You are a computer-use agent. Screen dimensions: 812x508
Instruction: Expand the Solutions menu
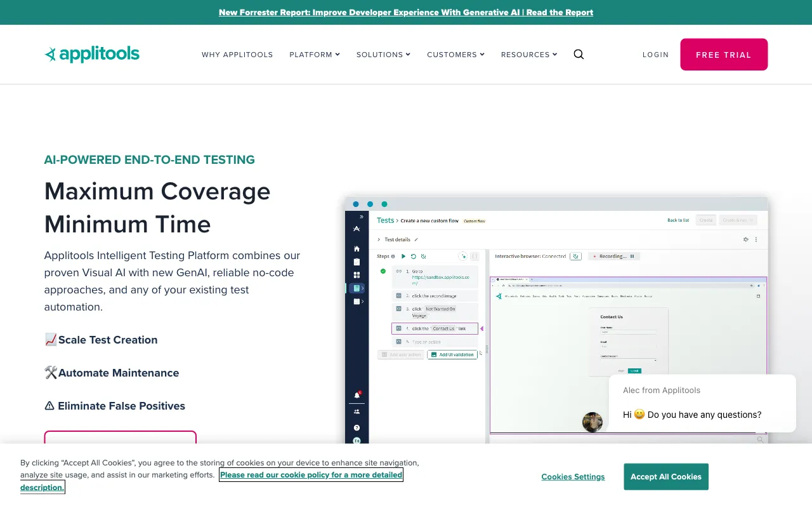click(x=383, y=55)
